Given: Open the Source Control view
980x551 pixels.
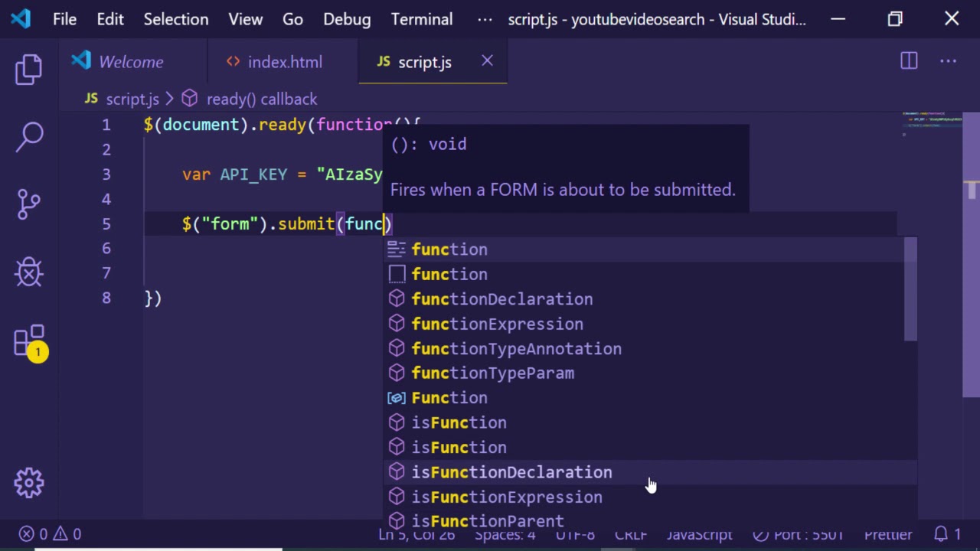Looking at the screenshot, I should (x=29, y=204).
